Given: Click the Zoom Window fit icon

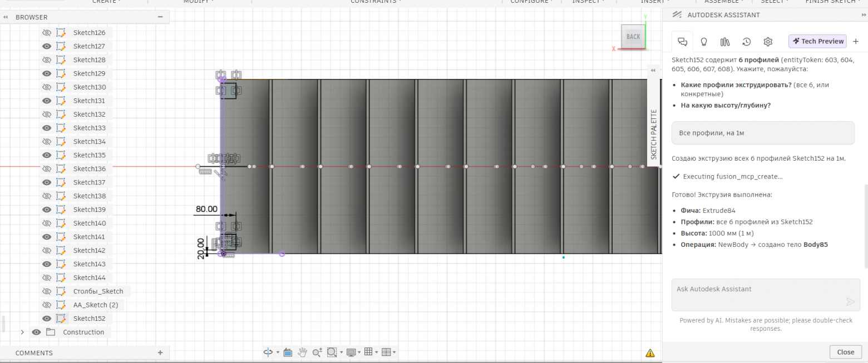Looking at the screenshot, I should (332, 352).
